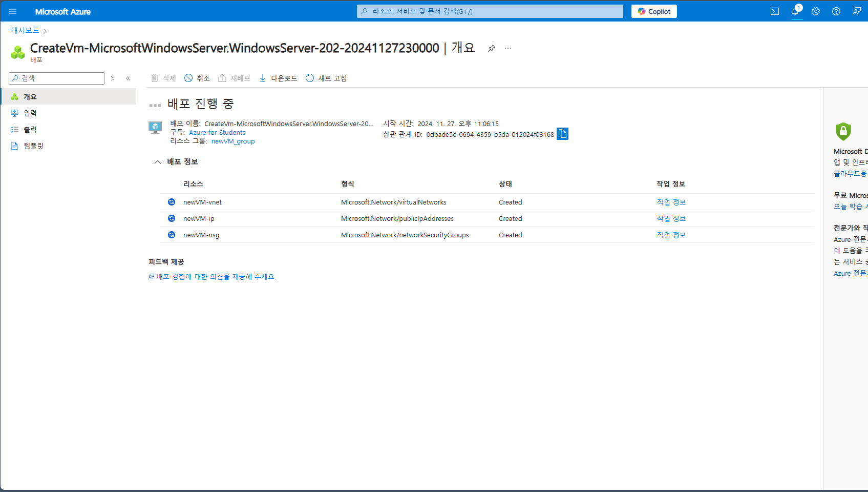Click the 취소 toolbar button
Image resolution: width=868 pixels, height=492 pixels.
click(197, 78)
